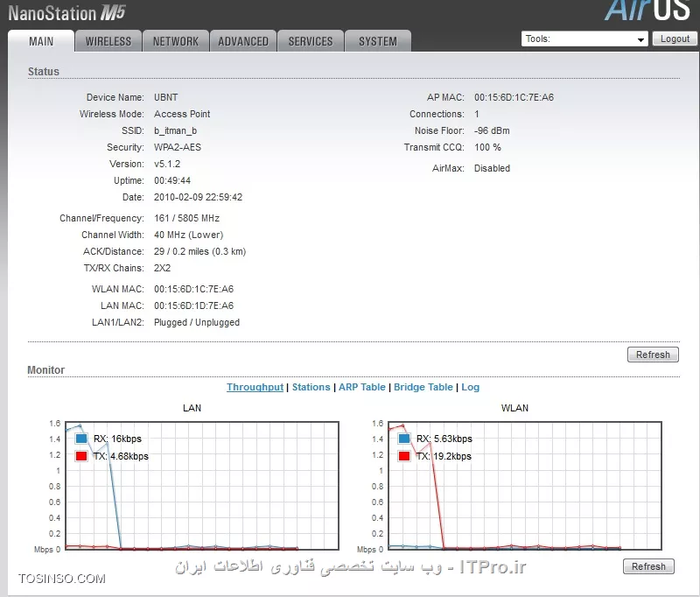
Task: Click the Plugged / Unplugged LAN status
Action: [x=197, y=322]
